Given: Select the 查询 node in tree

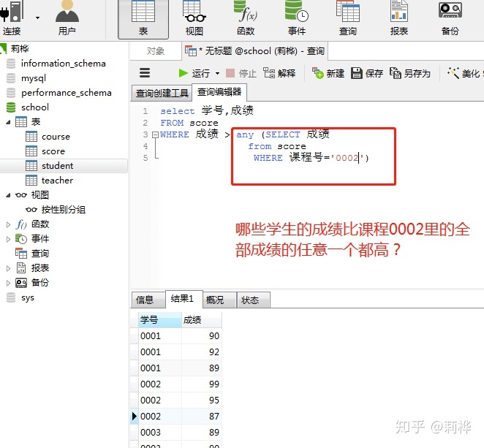Looking at the screenshot, I should point(40,254).
